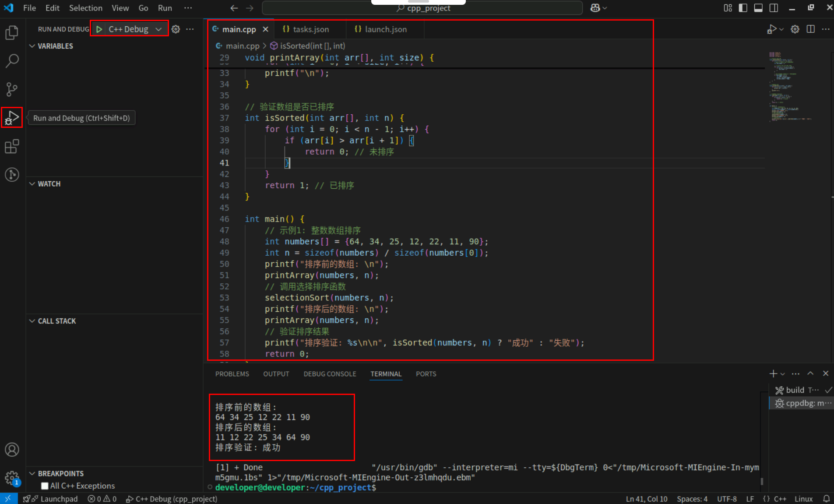Screen dimensions: 834x504
Task: Split the editor right
Action: pos(810,29)
